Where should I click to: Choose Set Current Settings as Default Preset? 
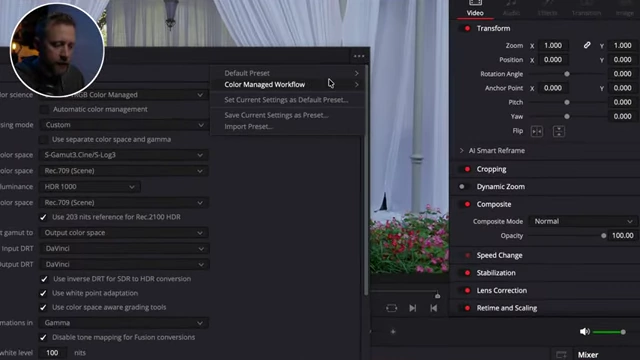(287, 100)
